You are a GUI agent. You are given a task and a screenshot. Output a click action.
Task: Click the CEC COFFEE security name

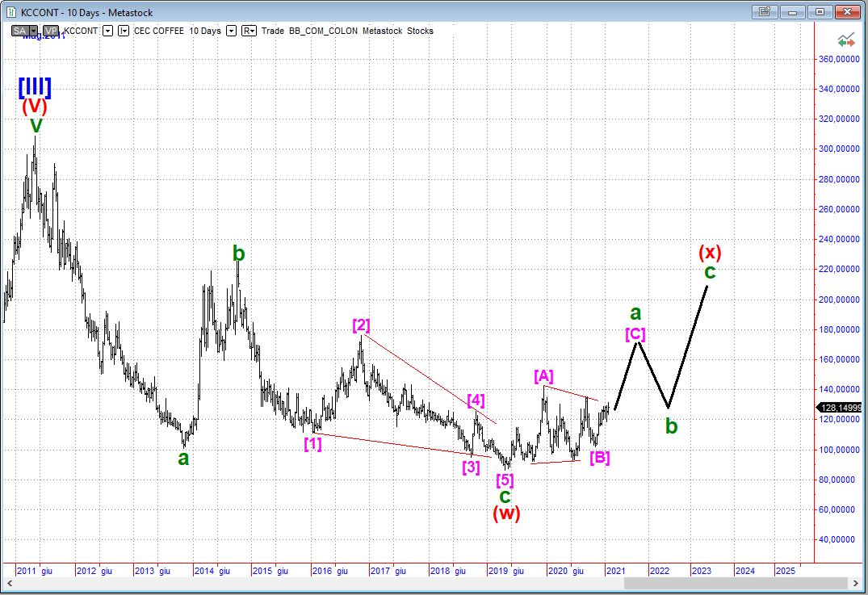[x=159, y=31]
